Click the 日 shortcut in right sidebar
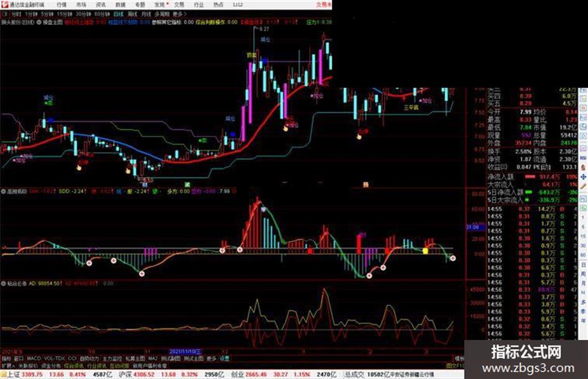This screenshot has width=588, height=379. click(x=584, y=264)
